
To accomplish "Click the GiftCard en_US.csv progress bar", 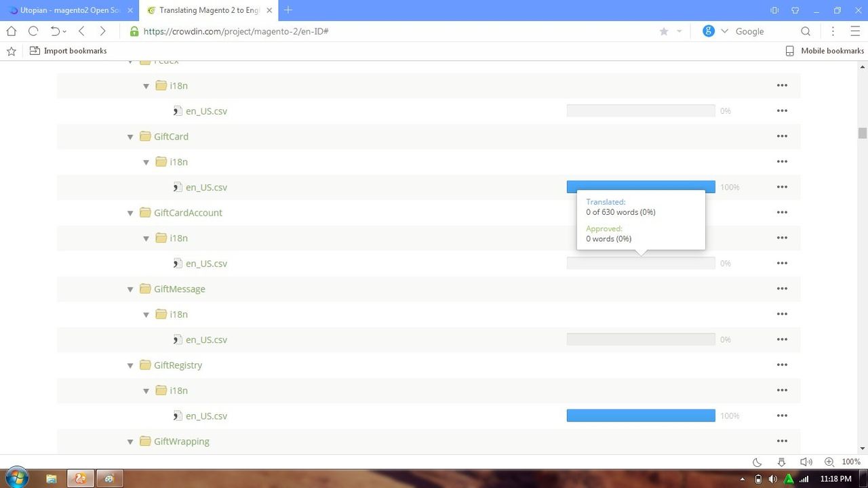I will click(641, 187).
